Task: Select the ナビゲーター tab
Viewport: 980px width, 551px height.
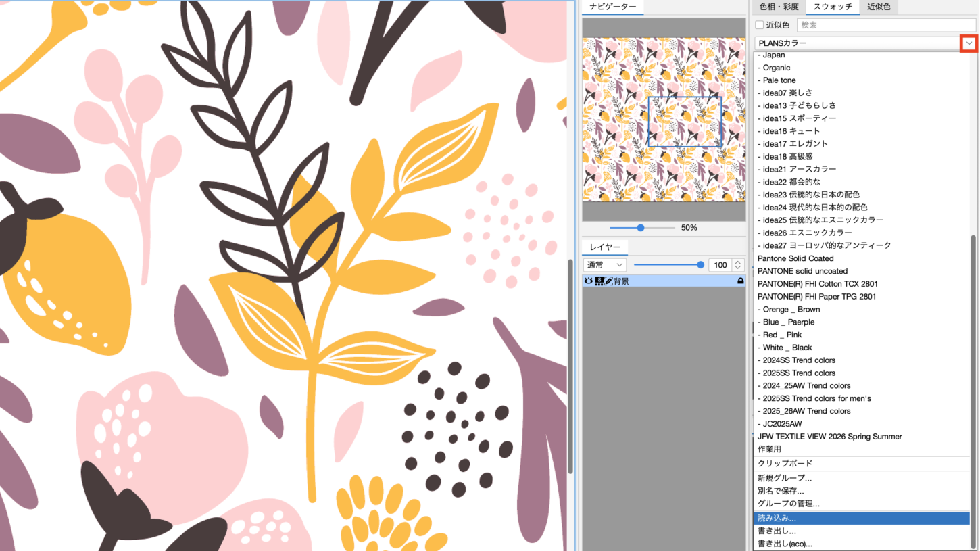Action: (x=612, y=7)
